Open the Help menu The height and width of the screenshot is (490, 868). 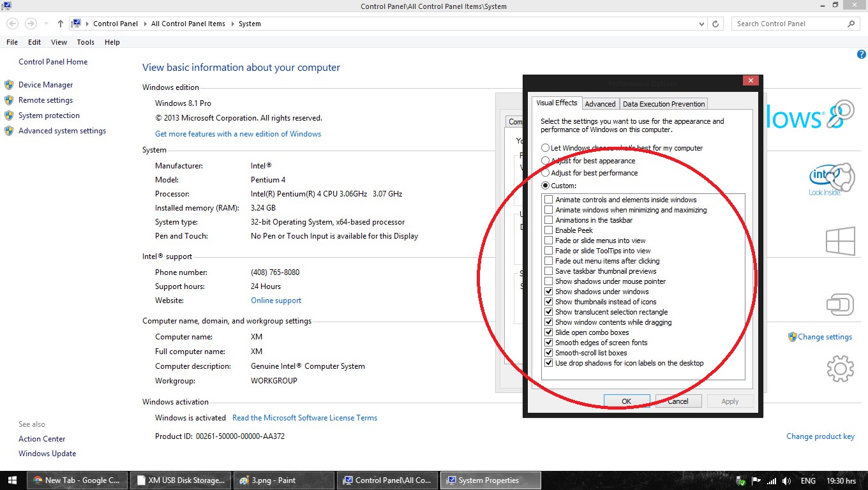click(112, 42)
